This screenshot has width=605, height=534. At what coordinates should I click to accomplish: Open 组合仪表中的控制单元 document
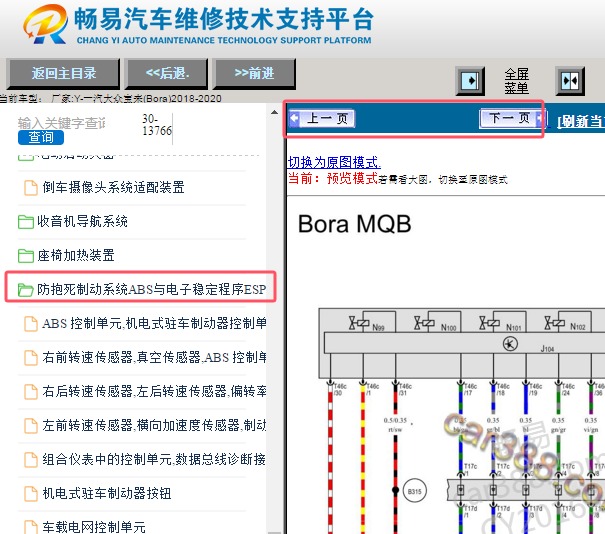[154, 459]
